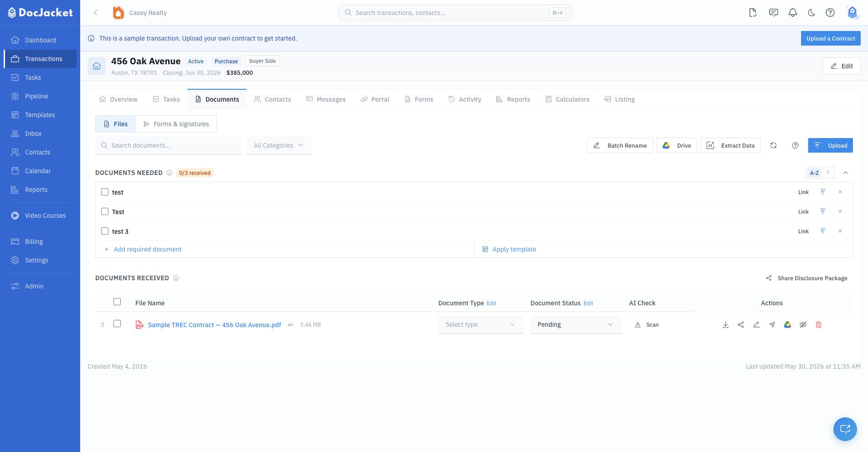The image size is (868, 452).
Task: Open the Listing tab
Action: coord(619,99)
